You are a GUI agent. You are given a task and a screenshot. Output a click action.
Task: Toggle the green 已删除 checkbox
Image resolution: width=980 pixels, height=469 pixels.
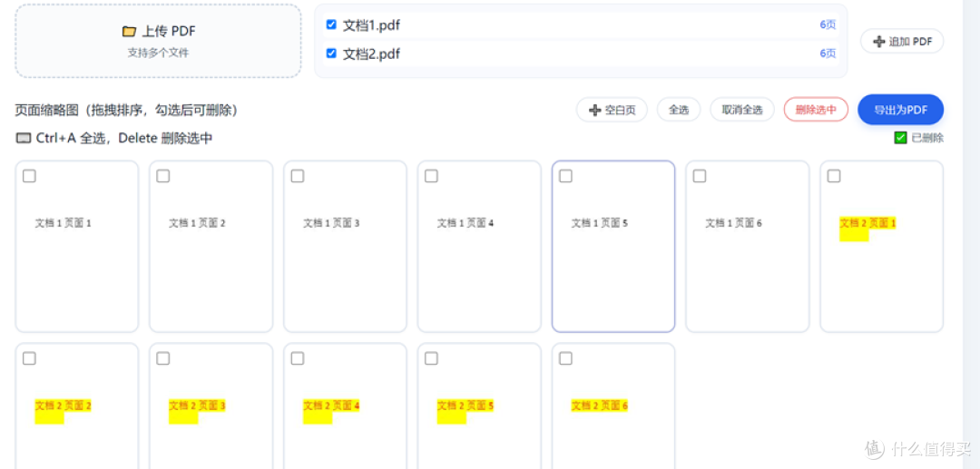click(900, 138)
